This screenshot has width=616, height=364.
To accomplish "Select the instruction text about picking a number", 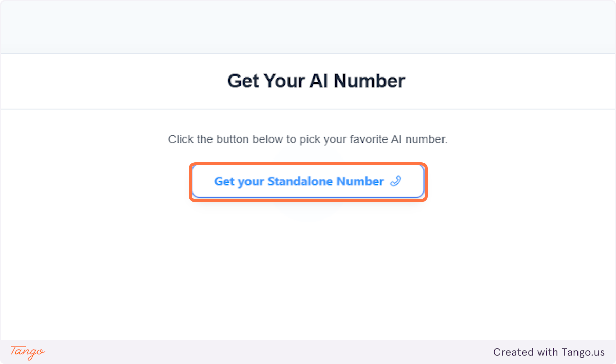I will 307,139.
